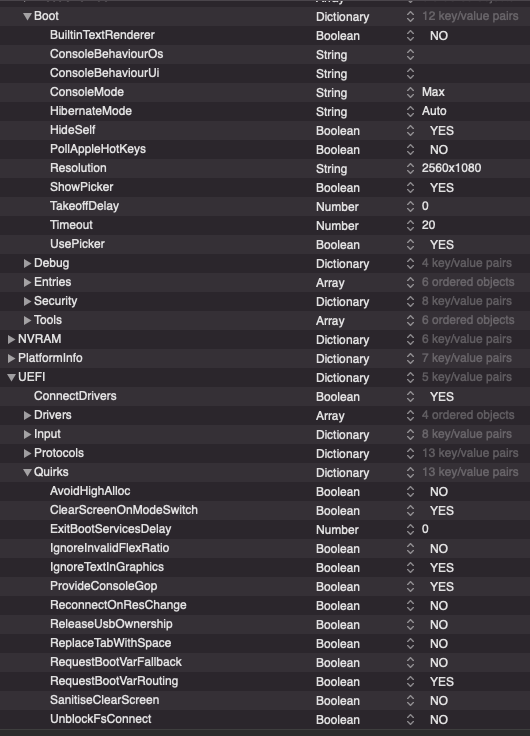Select the SanitiseClearScreen key
Viewport: 530px width, 736px height.
point(104,700)
